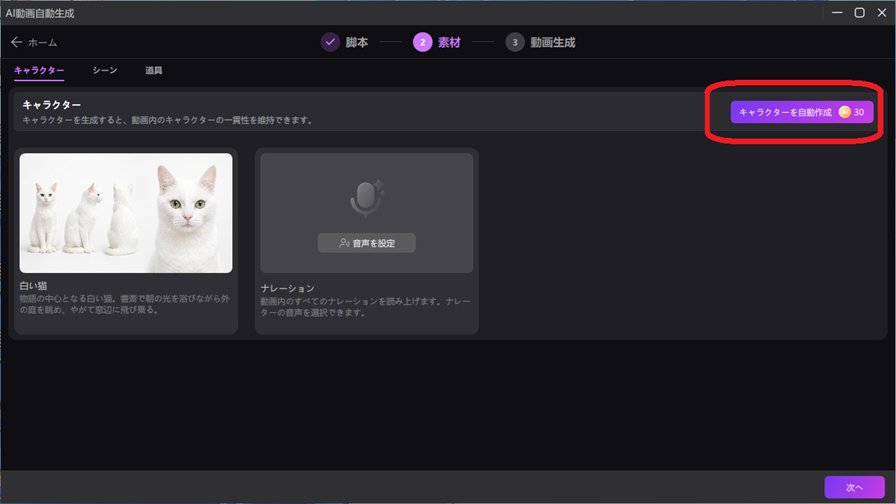Select the 白い猫 character name
Screen dimensions: 896x504
click(33, 286)
